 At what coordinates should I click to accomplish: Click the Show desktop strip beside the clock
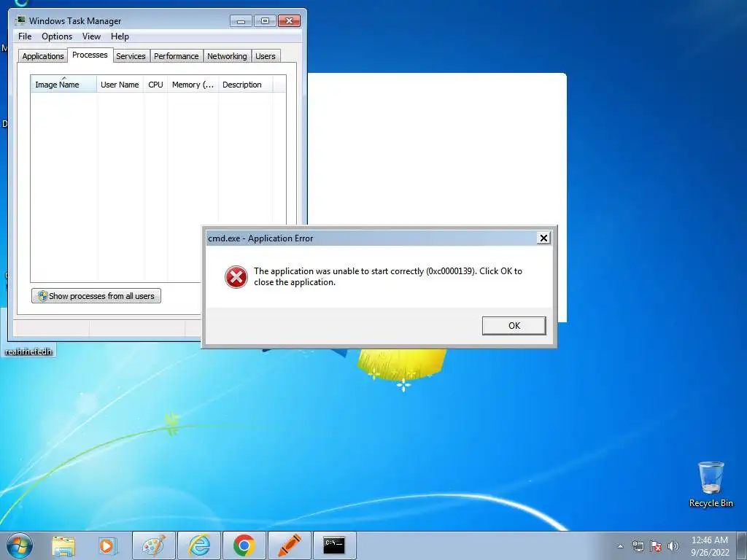click(x=742, y=545)
